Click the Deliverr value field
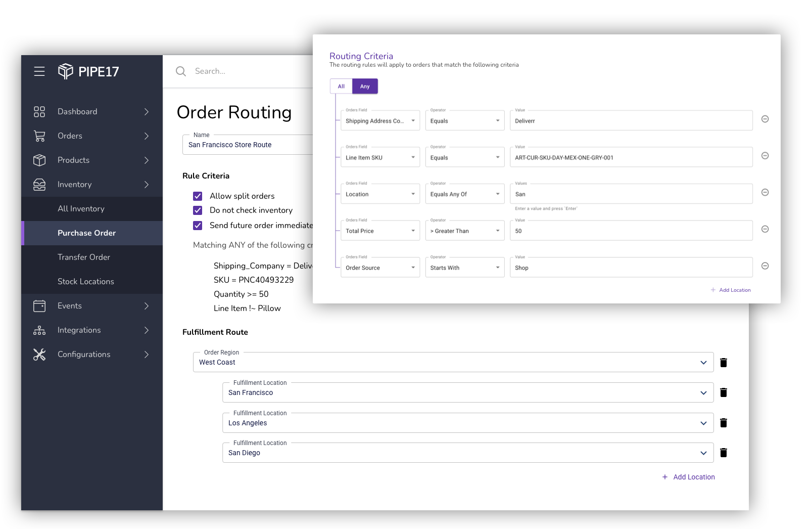Viewport: 812px width, 529px height. coord(631,121)
